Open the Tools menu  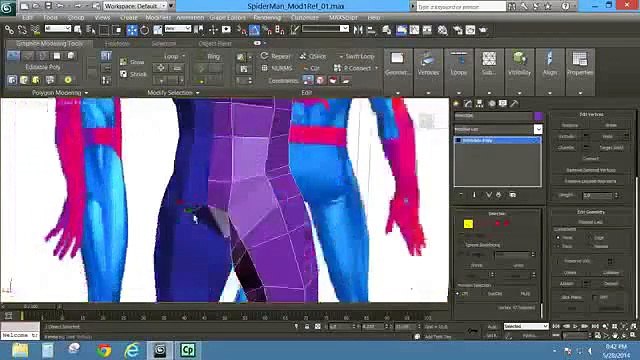click(x=51, y=18)
